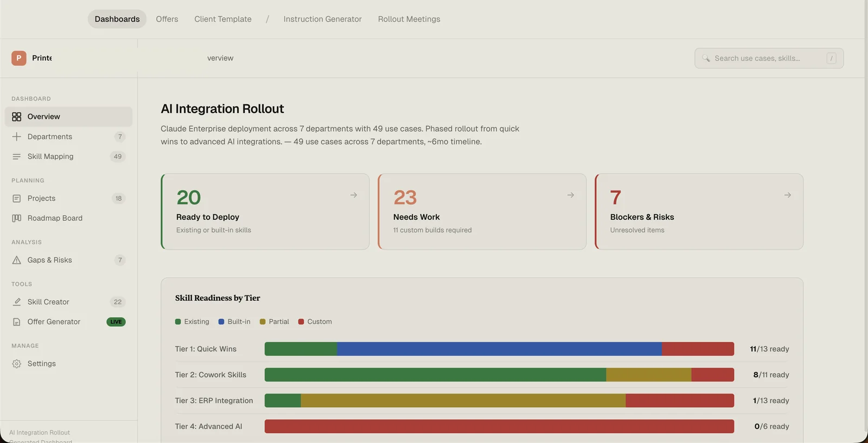
Task: Focus the Search use cases field
Action: point(769,58)
